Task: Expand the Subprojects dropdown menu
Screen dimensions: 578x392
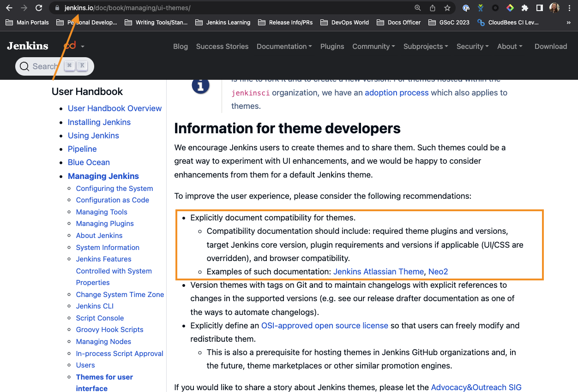Action: pyautogui.click(x=426, y=46)
